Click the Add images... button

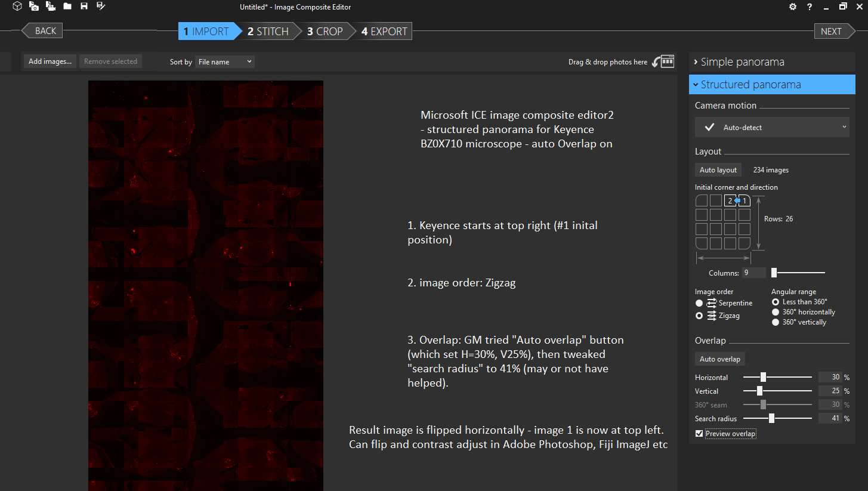pyautogui.click(x=50, y=61)
